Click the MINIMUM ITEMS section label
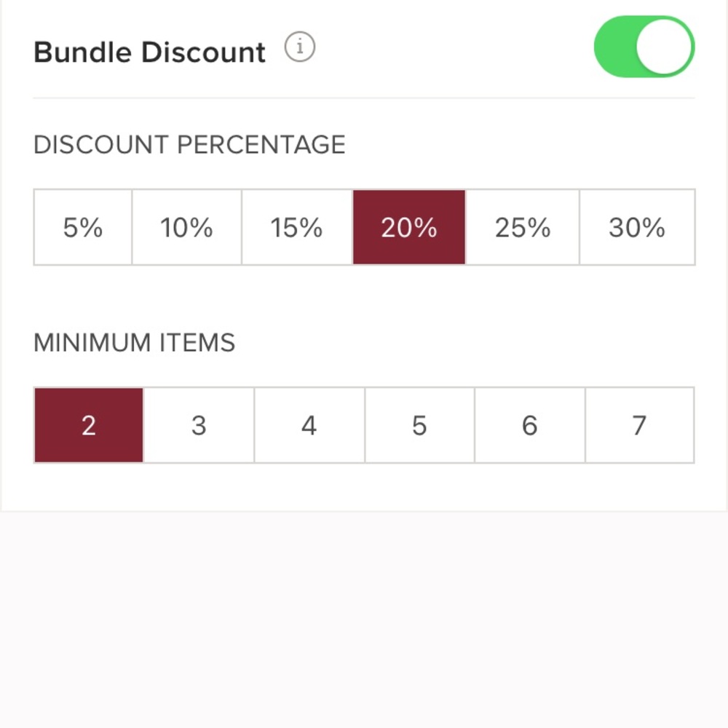The height and width of the screenshot is (728, 728). [x=134, y=342]
